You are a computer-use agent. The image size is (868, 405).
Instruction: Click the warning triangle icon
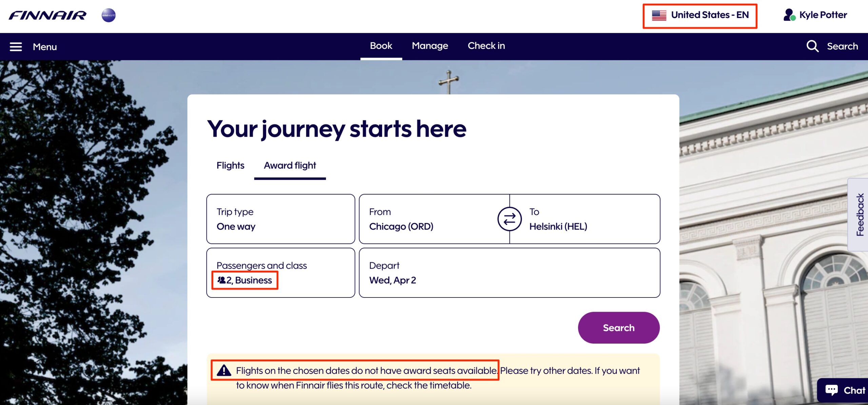click(224, 370)
